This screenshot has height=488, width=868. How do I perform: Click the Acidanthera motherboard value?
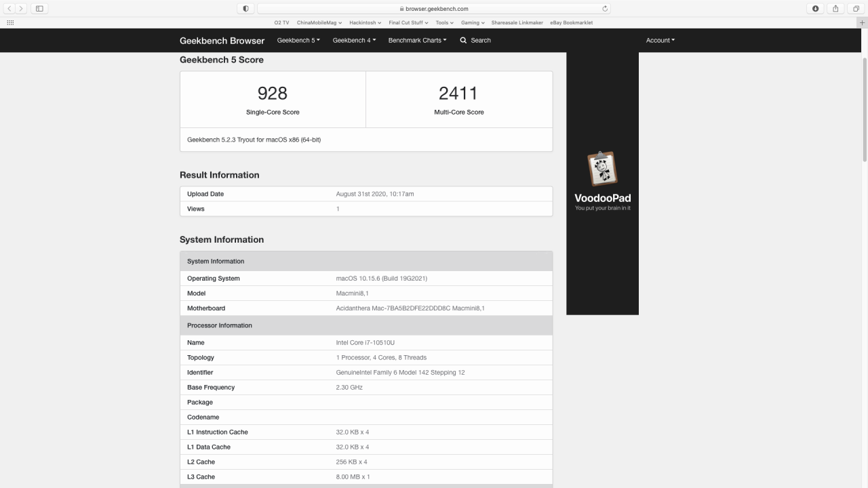[410, 308]
